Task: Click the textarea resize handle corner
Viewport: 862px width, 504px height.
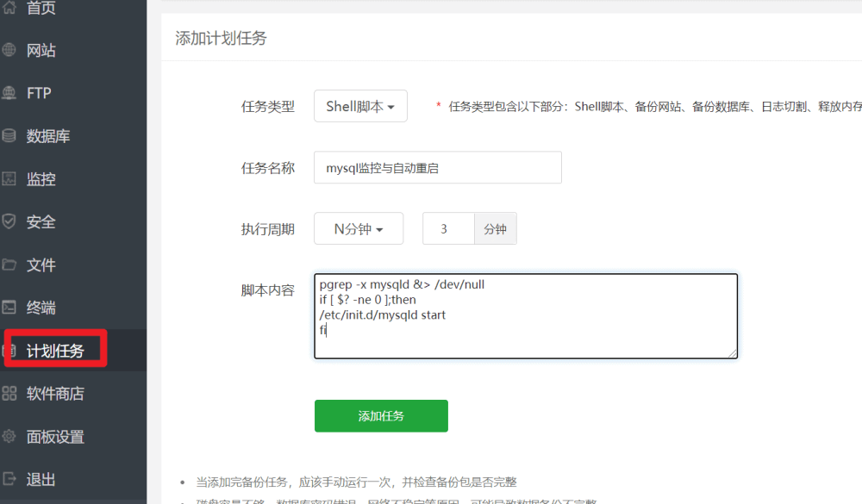Action: [732, 353]
